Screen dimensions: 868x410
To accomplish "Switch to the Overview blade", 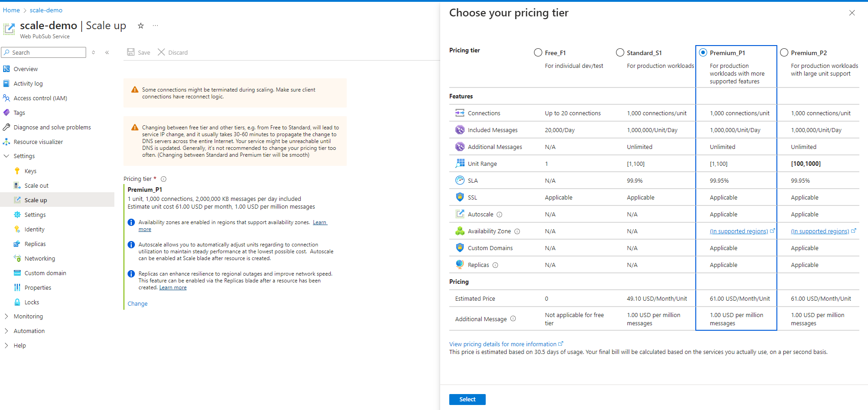I will click(25, 69).
